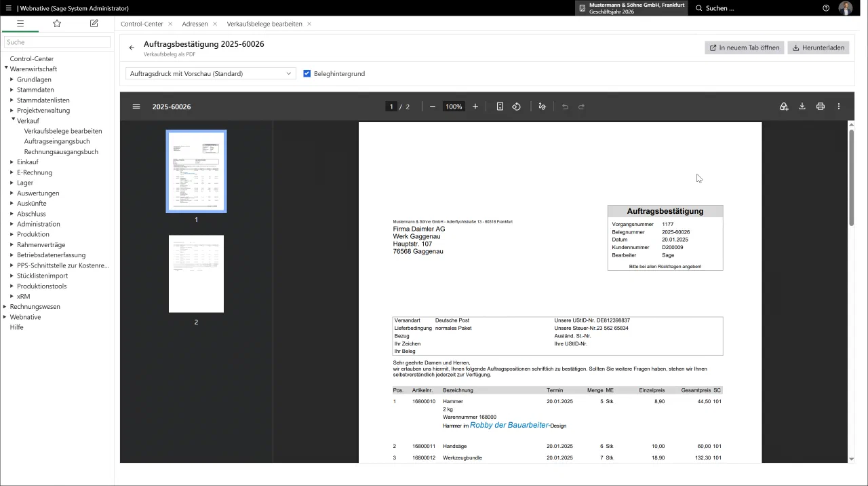The image size is (868, 486).
Task: Close the Control-Center tab
Action: pyautogui.click(x=170, y=24)
